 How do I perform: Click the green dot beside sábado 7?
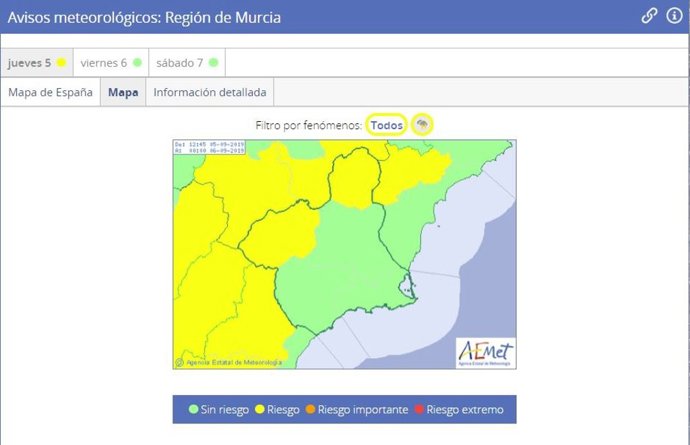click(x=213, y=63)
